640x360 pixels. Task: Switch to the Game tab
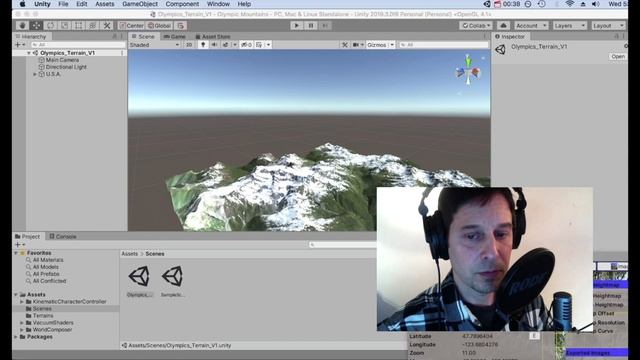175,37
